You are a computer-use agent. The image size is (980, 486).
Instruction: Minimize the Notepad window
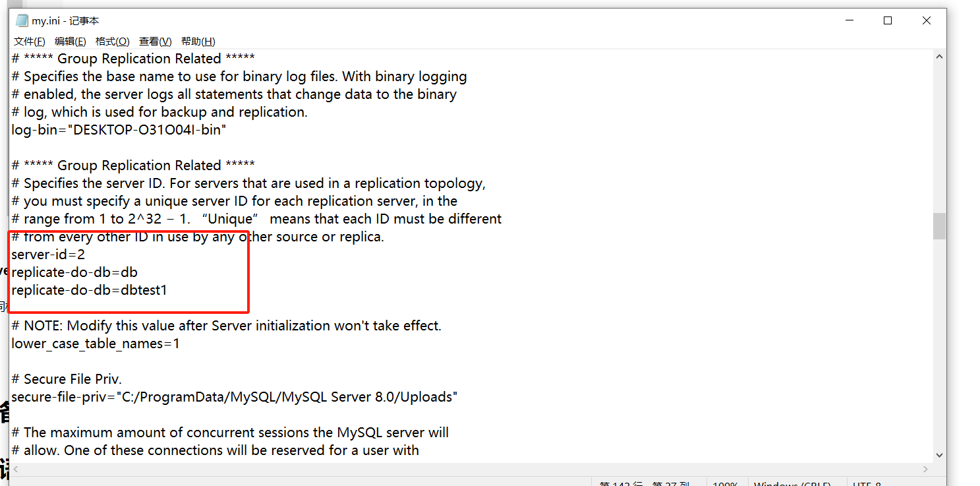pos(850,20)
